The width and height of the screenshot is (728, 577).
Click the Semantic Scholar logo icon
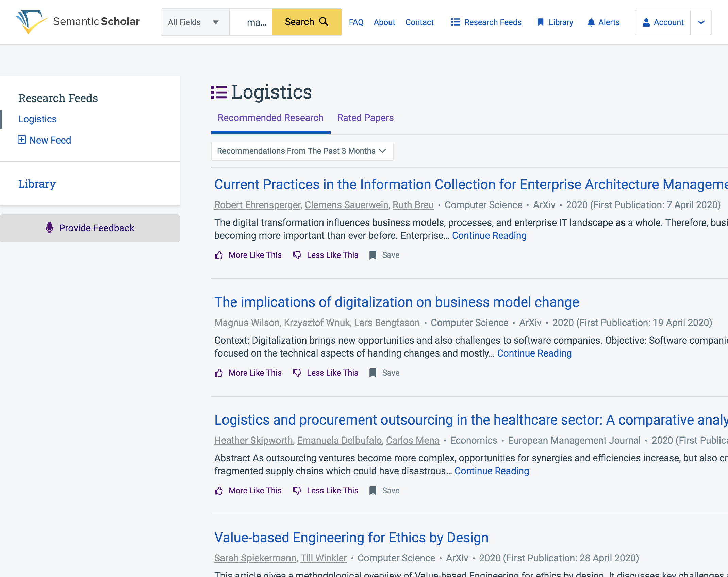tap(31, 22)
